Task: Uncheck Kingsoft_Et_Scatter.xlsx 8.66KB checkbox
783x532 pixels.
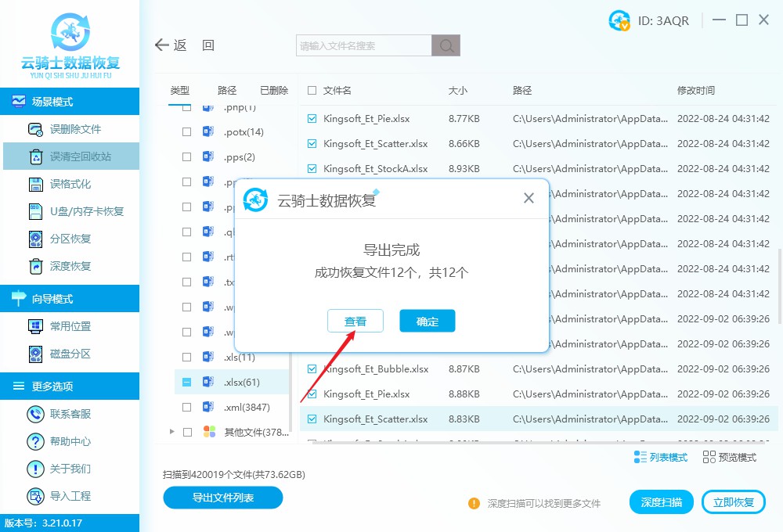Action: [312, 144]
